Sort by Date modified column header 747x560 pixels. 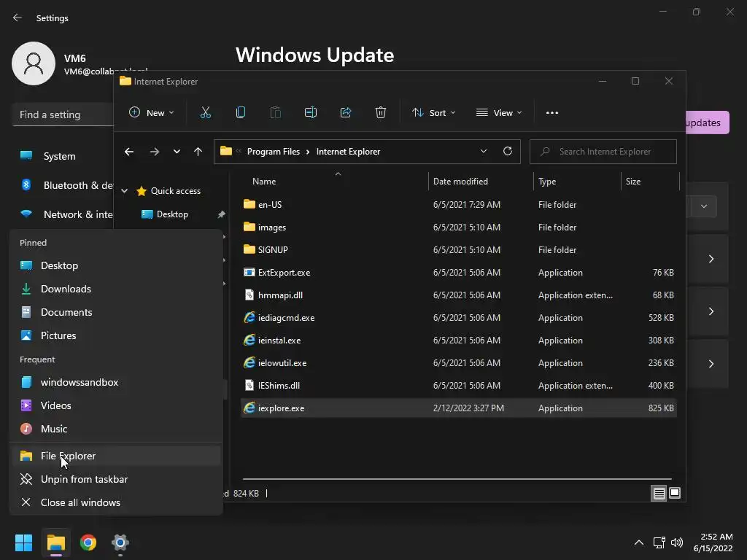(460, 182)
